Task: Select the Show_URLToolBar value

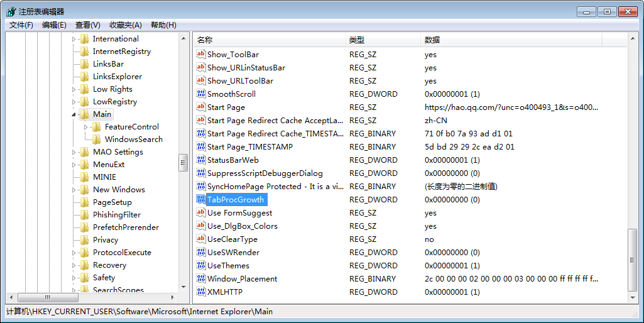Action: point(240,80)
